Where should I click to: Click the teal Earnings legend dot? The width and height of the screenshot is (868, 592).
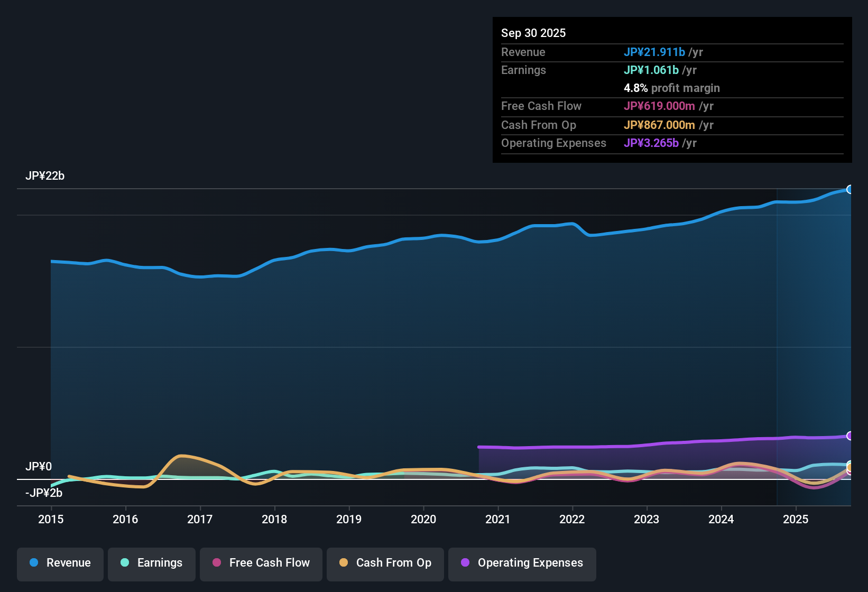coord(125,563)
